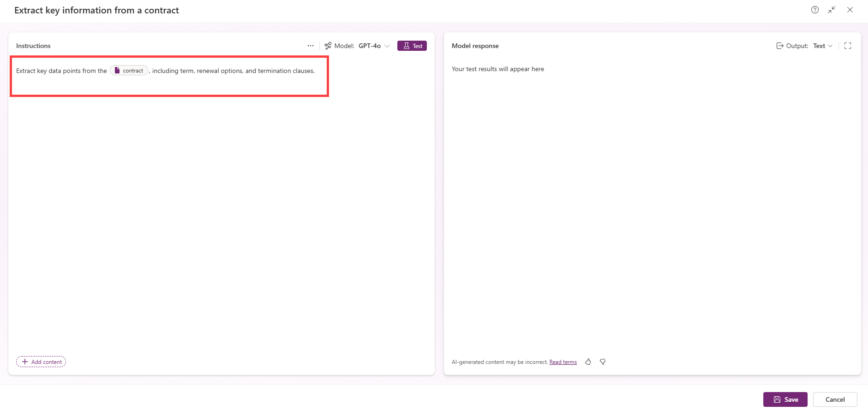Click the 'Model response' heading
Image resolution: width=868 pixels, height=411 pixels.
point(475,46)
